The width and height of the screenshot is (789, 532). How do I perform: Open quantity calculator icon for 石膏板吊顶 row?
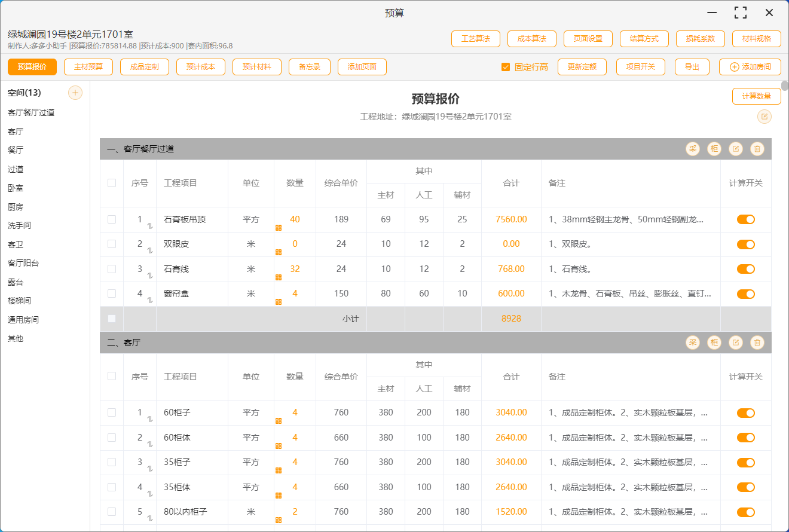(x=279, y=228)
